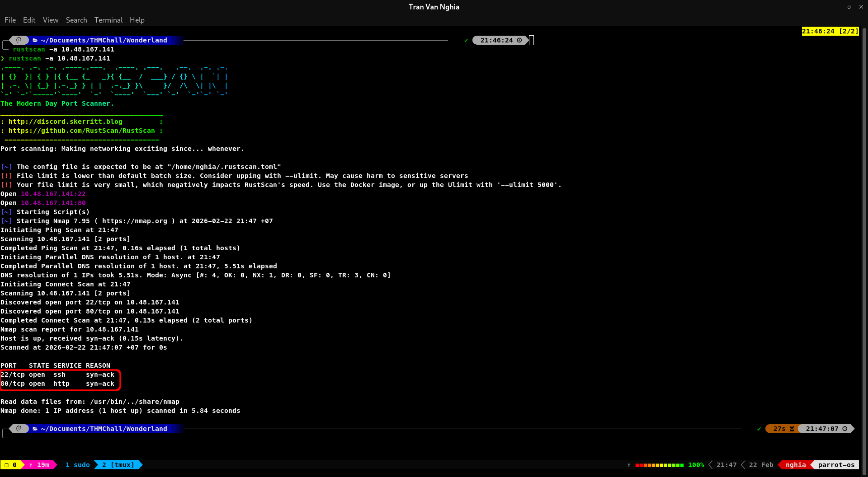Click the clock icon next to 21:46:24
This screenshot has width=868, height=477.
coord(519,40)
